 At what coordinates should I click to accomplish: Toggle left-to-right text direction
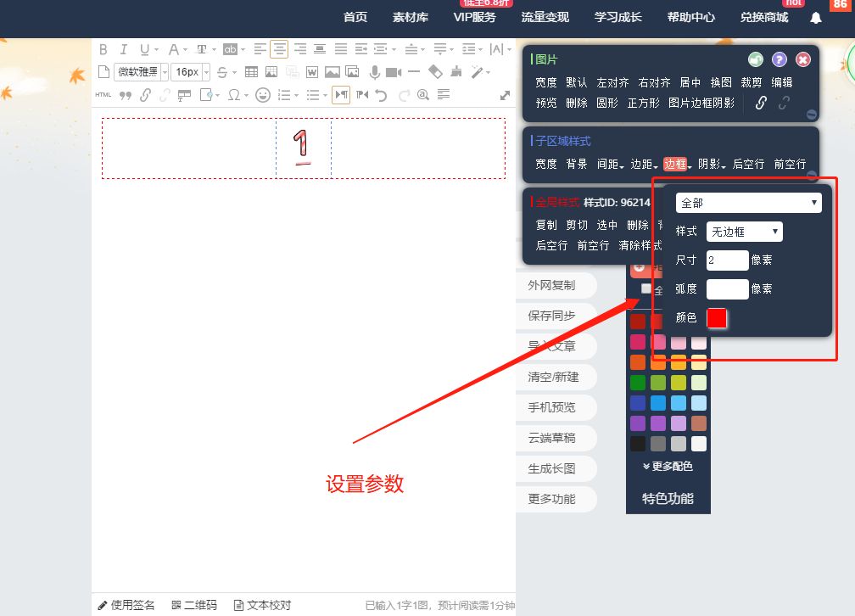(x=341, y=94)
